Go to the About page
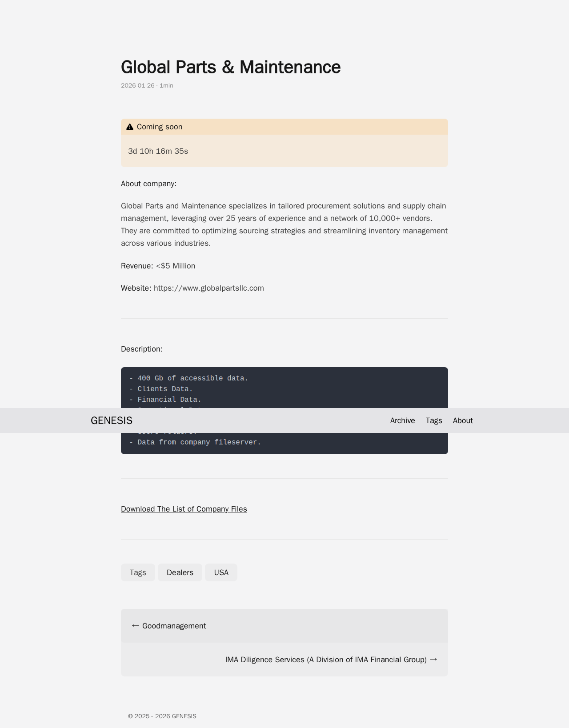Image resolution: width=569 pixels, height=728 pixels. [463, 420]
